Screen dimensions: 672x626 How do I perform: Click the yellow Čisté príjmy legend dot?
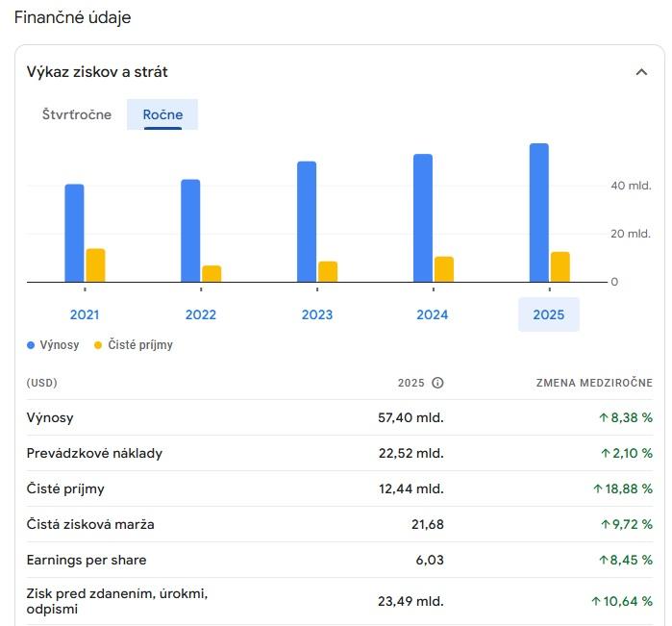98,344
